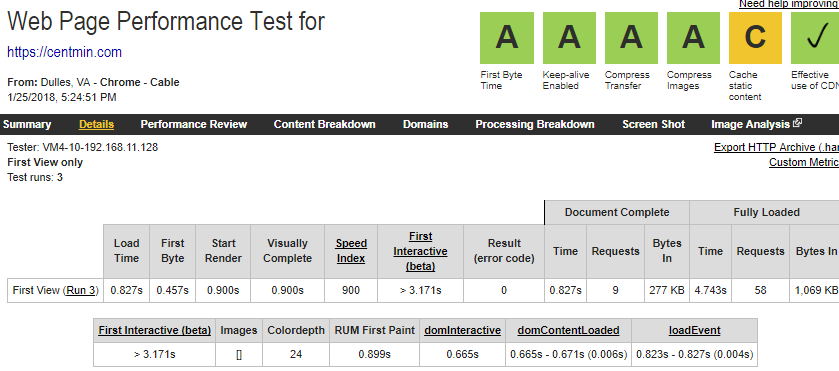The width and height of the screenshot is (839, 371).
Task: Click the Fully Loaded Bytes In value 1,069 KB
Action: pos(817,291)
